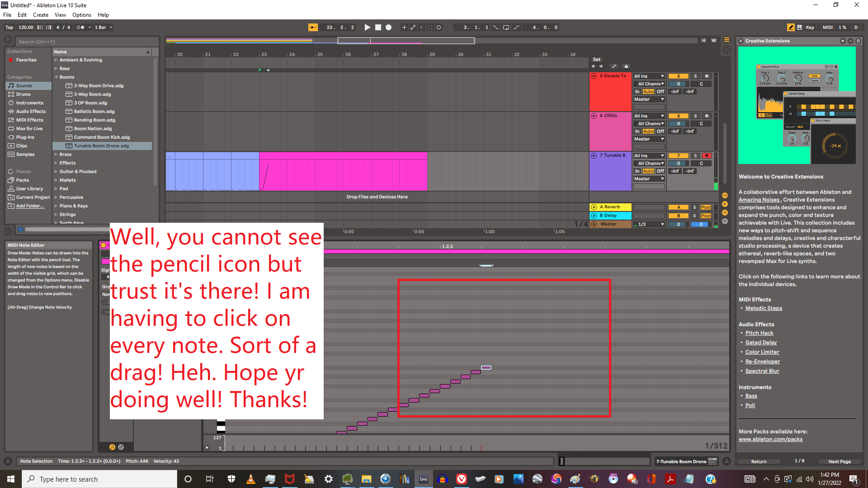
Task: Select the Drums category in browser
Action: point(24,94)
